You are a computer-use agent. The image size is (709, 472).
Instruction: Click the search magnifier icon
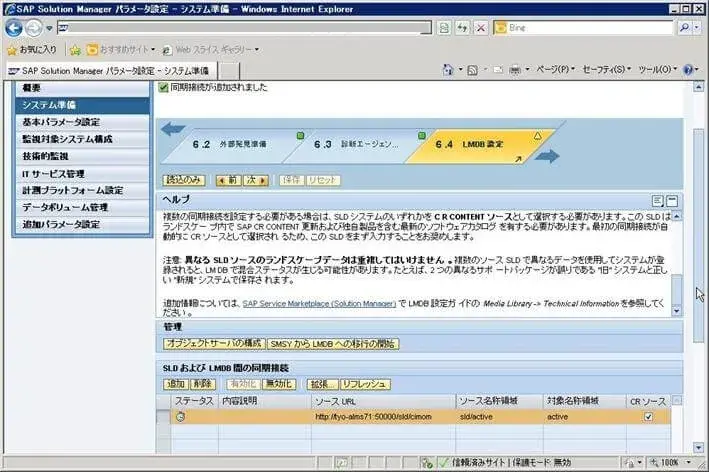(x=684, y=28)
